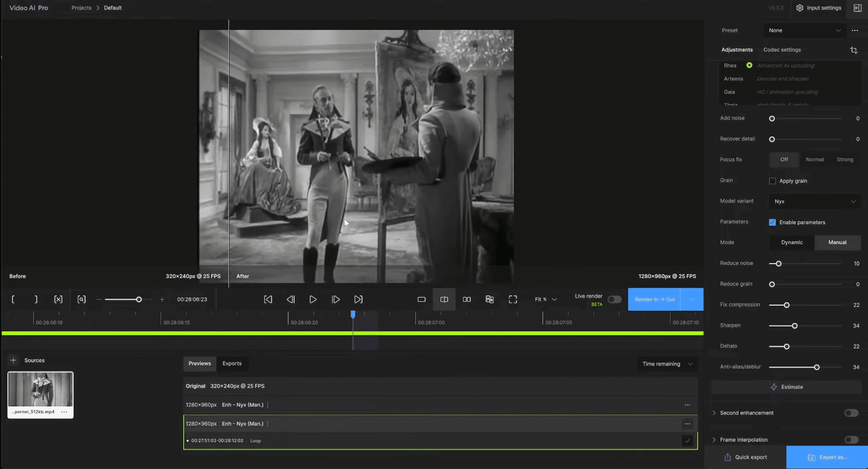Click the Estimate button
Viewport: 868px width, 469px height.
[787, 387]
